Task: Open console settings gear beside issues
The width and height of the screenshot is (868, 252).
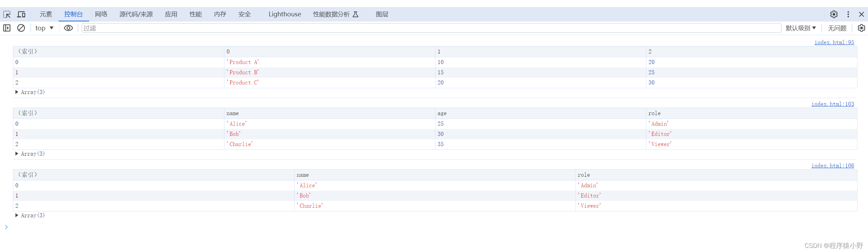Action: 861,28
